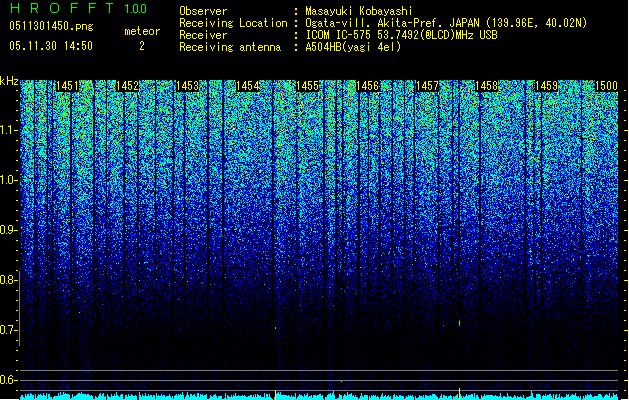This screenshot has height=400, width=629.
Task: Click the 1458 time label
Action: tap(487, 86)
